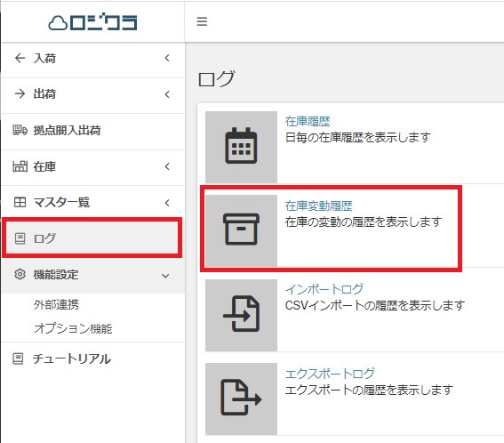Click the truck icon next to 拠点間入出荷

point(20,130)
